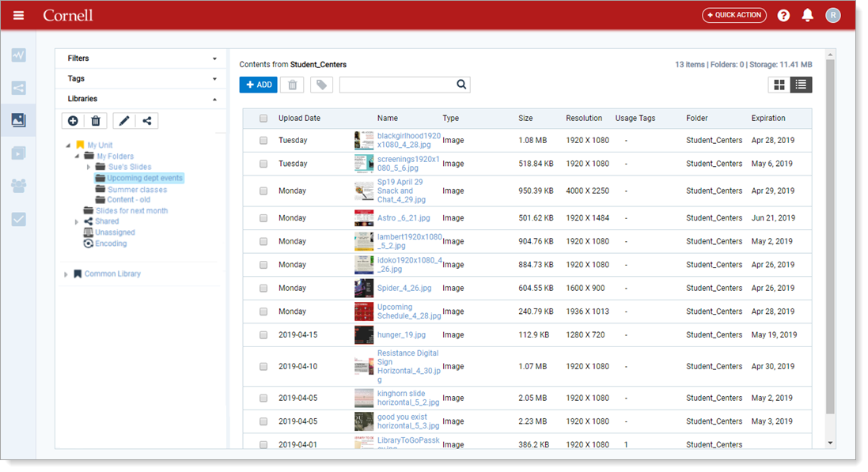Screen dimensions: 868x472
Task: Delete the selected library folder
Action: pyautogui.click(x=96, y=121)
